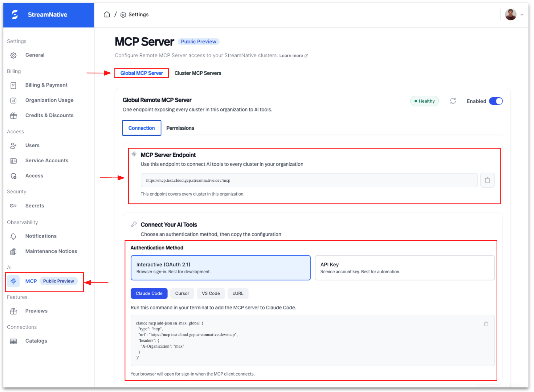This screenshot has height=392, width=534.
Task: Open the Access page in sidebar
Action: click(34, 176)
